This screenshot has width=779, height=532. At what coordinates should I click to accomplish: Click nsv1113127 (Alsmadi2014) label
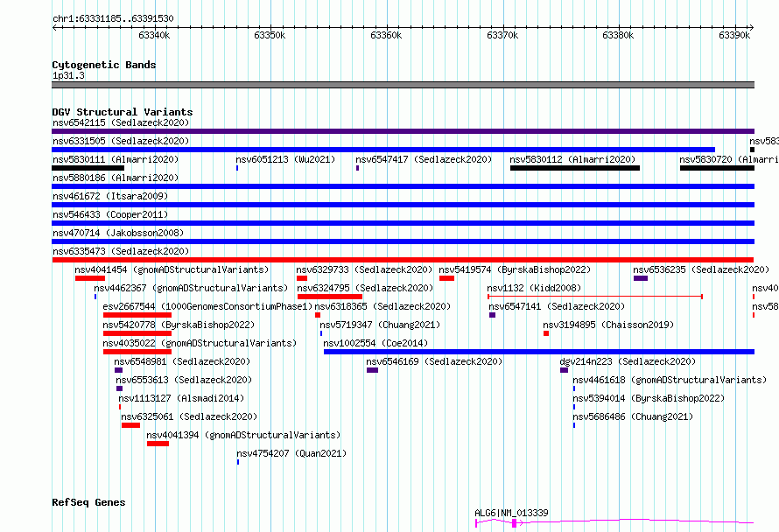tap(181, 398)
